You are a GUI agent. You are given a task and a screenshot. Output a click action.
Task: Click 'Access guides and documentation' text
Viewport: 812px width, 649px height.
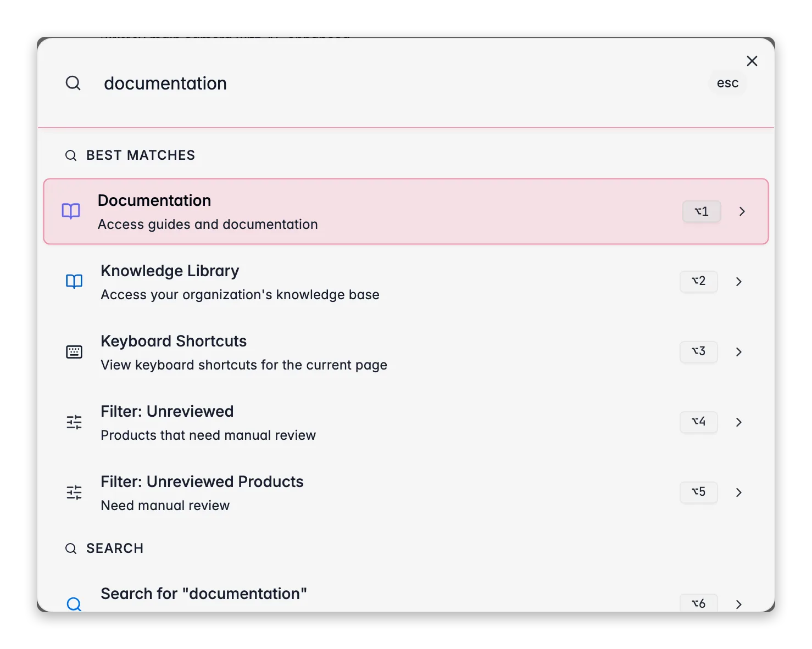click(208, 225)
